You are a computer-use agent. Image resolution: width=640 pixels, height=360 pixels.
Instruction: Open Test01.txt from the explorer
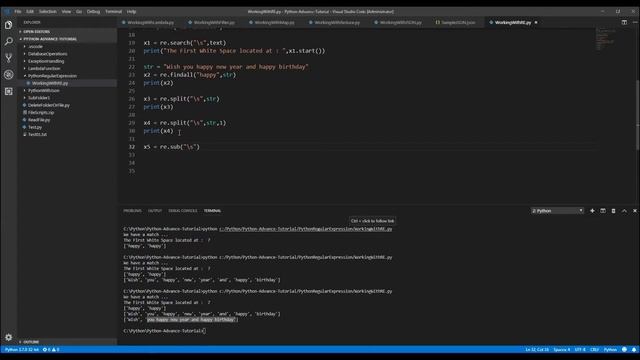[x=38, y=134]
